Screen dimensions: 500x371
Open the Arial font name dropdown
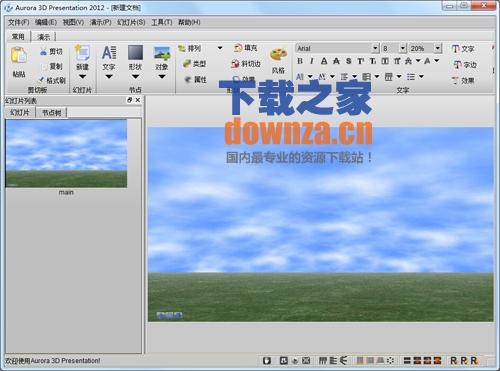click(x=375, y=49)
